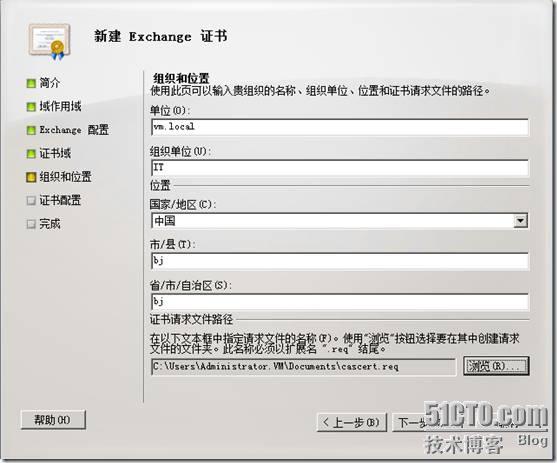The height and width of the screenshot is (463, 557).
Task: Select the 简介 wizard step
Action: point(50,83)
